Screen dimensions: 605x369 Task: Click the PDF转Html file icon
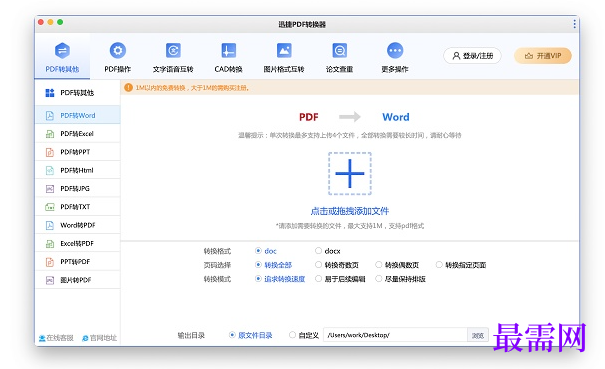click(x=50, y=170)
